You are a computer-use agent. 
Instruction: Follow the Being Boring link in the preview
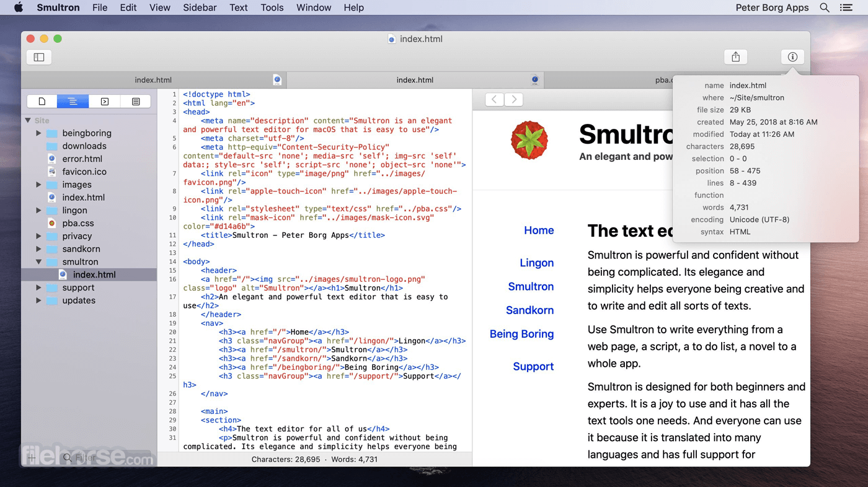(522, 334)
